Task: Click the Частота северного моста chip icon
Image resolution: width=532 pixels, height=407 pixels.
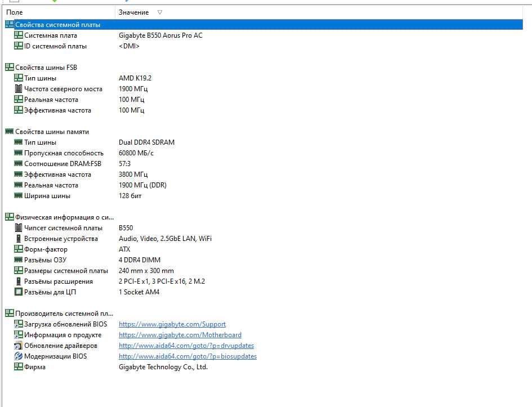Action: [x=19, y=88]
